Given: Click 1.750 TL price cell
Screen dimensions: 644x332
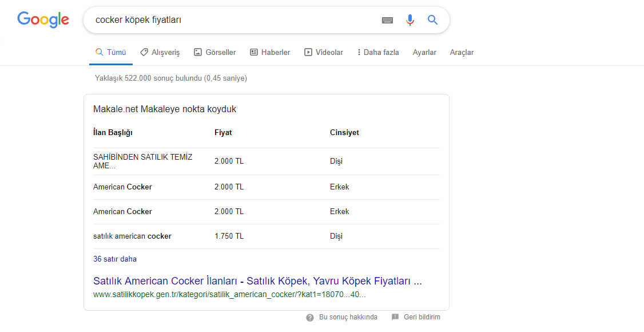Looking at the screenshot, I should pos(229,236).
